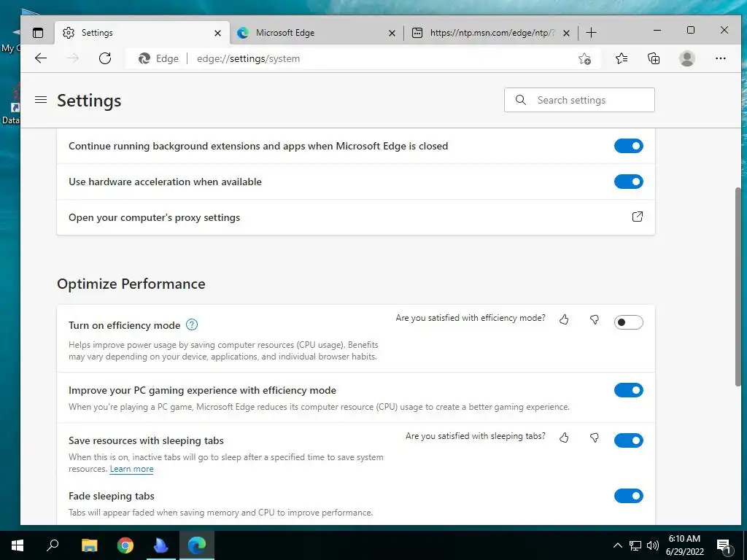
Task: Turn off Fade sleeping tabs toggle
Action: tap(628, 496)
